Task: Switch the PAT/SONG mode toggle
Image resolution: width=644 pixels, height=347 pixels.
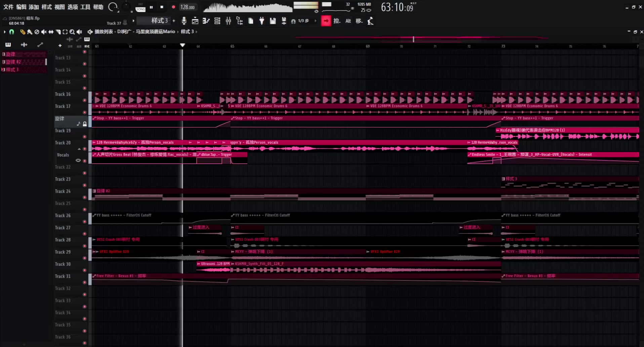Action: pos(140,7)
